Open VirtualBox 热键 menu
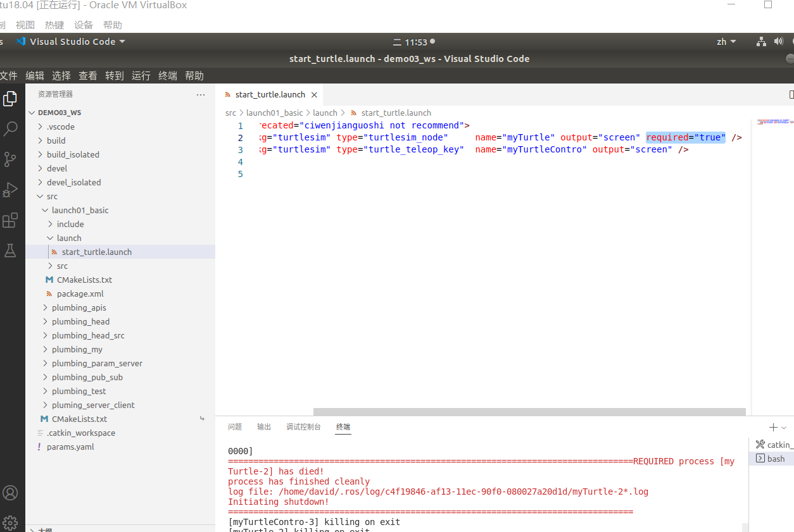The image size is (794, 532). pyautogui.click(x=54, y=25)
